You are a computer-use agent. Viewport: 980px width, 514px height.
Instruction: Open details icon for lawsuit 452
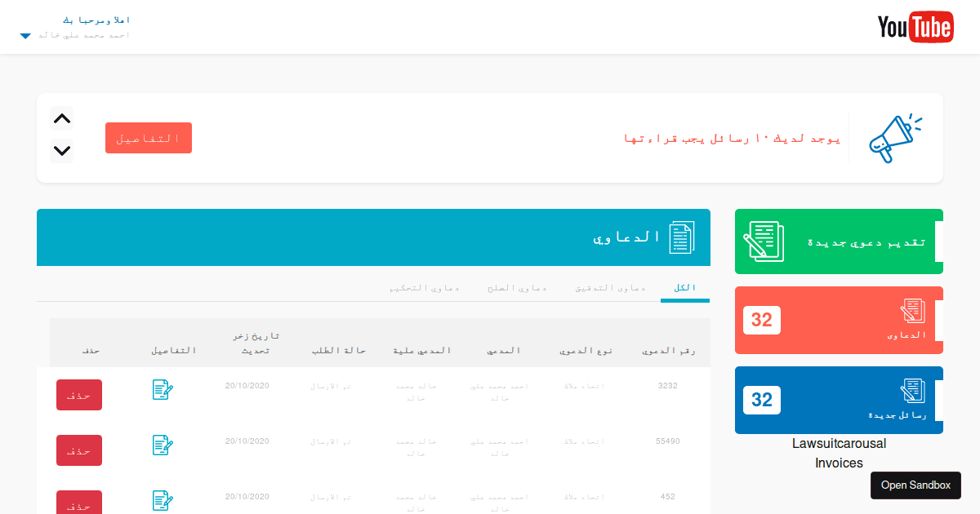pos(162,501)
